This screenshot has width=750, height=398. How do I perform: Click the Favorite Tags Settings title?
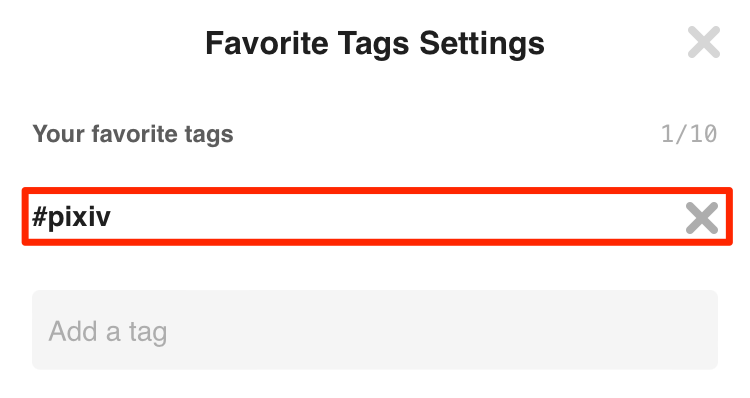[375, 43]
